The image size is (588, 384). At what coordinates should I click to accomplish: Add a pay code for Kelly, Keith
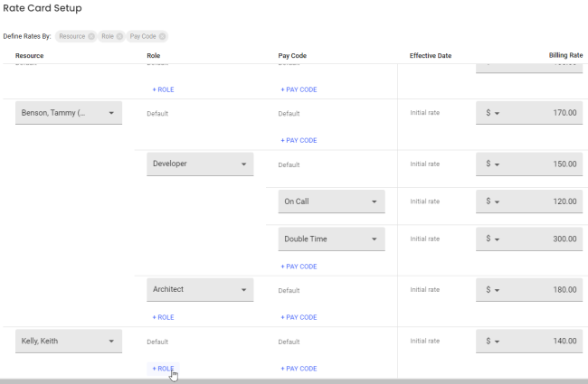(299, 369)
